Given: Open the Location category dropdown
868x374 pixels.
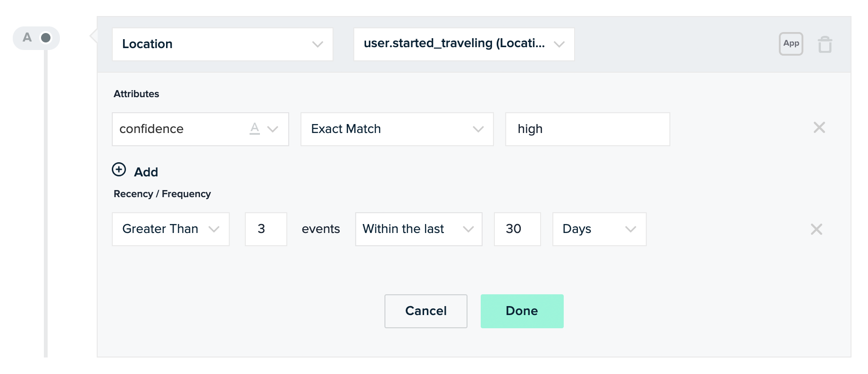Looking at the screenshot, I should coord(222,44).
